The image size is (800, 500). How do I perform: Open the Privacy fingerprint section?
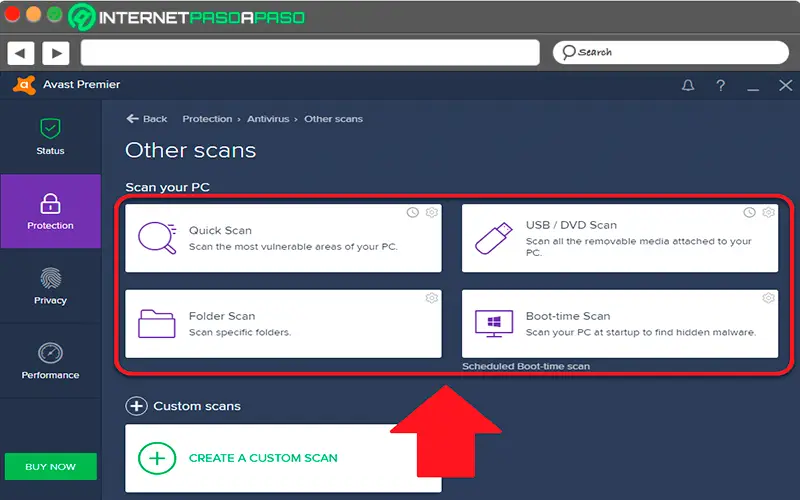pyautogui.click(x=50, y=286)
